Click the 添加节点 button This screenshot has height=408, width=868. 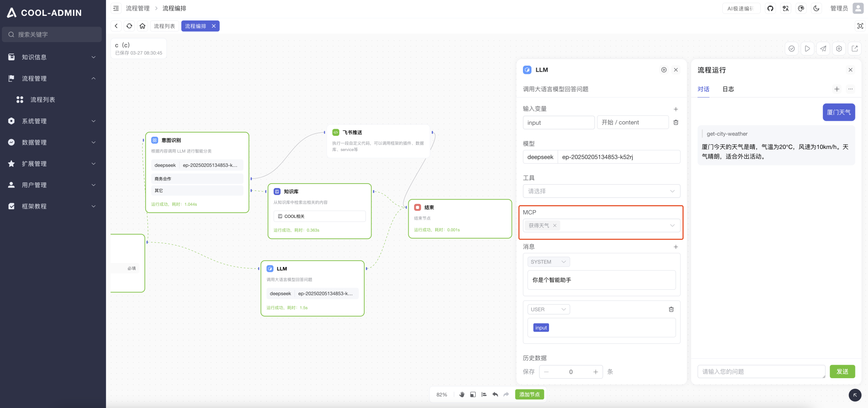coord(529,395)
